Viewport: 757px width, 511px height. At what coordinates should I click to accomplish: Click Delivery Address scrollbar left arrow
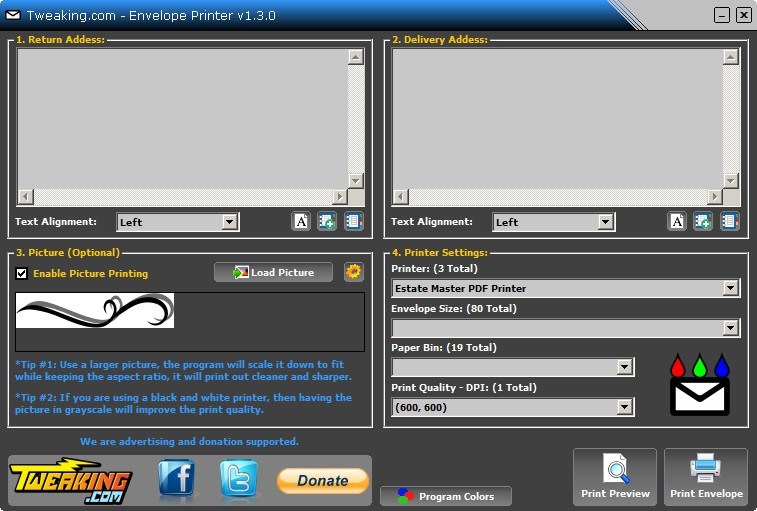click(401, 197)
